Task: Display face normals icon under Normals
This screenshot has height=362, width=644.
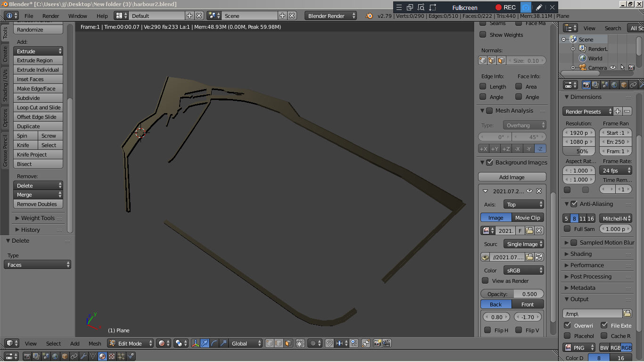Action: pyautogui.click(x=501, y=60)
